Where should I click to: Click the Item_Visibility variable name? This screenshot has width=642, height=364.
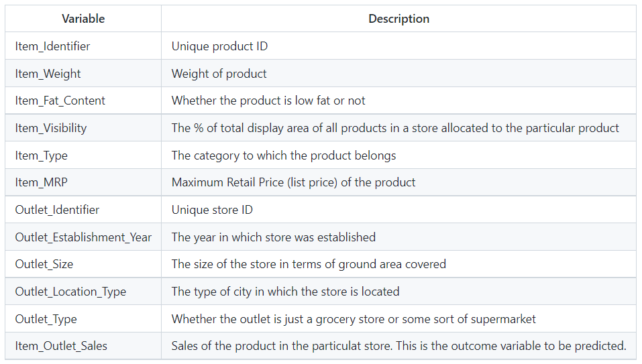pyautogui.click(x=51, y=128)
